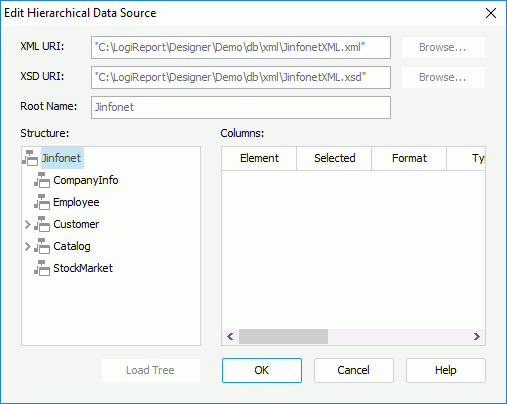Viewport: 507px width, 404px height.
Task: Click the columns horizontal scrollbar thumb
Action: [283, 336]
